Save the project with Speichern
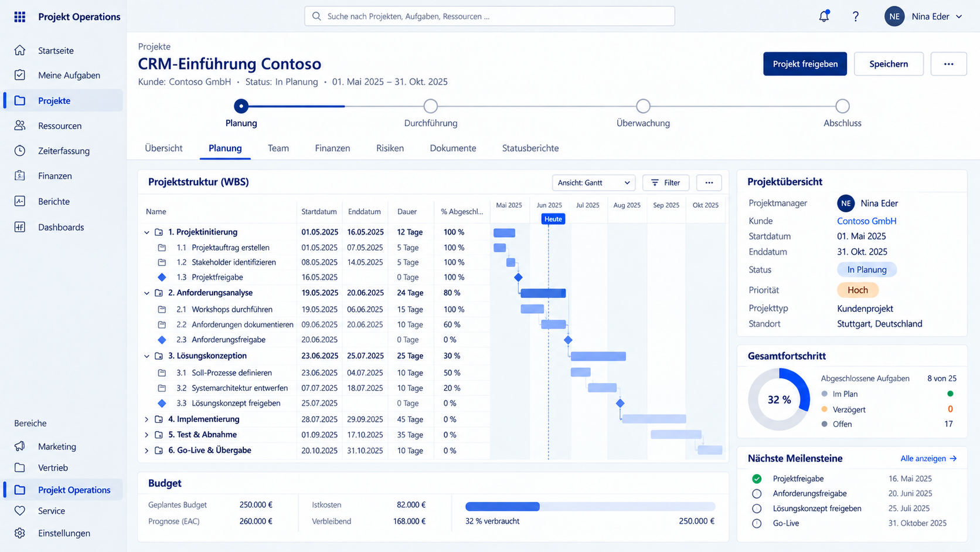The image size is (980, 552). click(889, 64)
